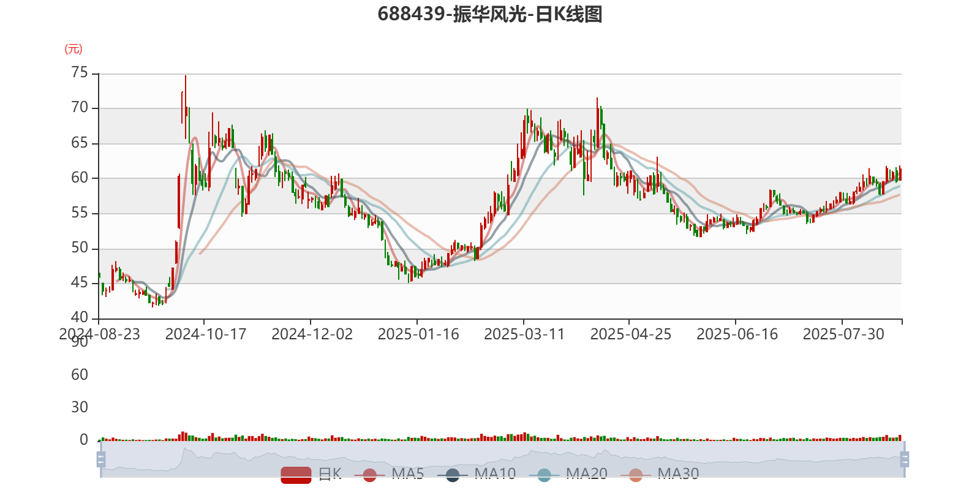This screenshot has width=980, height=490.
Task: Toggle the MA30 line legend
Action: [x=660, y=474]
